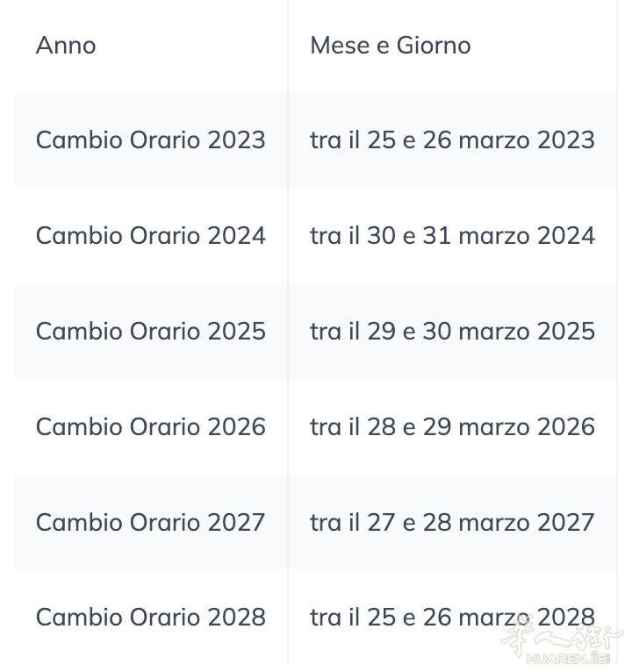Click the word Orario in the 2027 row

(165, 523)
